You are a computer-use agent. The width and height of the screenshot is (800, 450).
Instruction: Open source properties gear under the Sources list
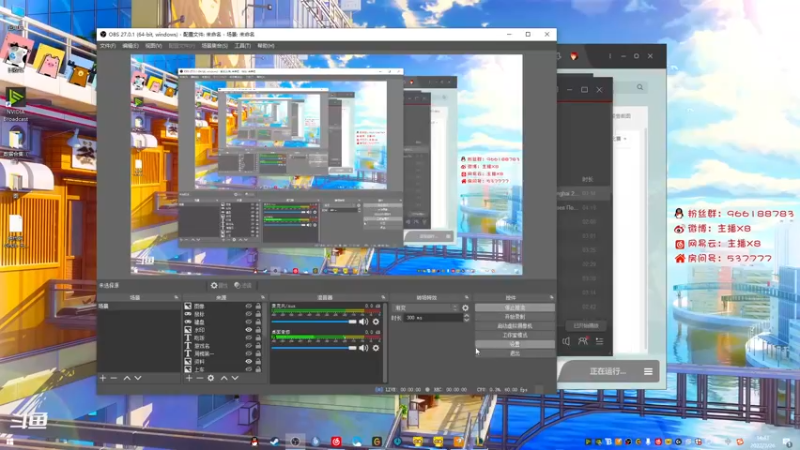click(211, 378)
